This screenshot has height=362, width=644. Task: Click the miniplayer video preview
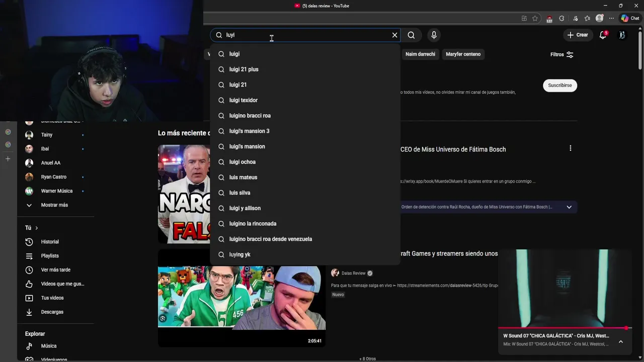tap(565, 288)
